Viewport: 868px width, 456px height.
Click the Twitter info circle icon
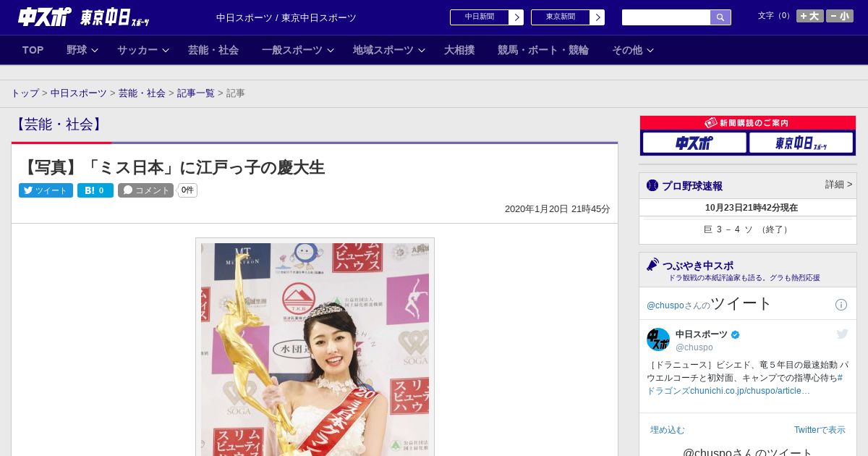tap(841, 305)
